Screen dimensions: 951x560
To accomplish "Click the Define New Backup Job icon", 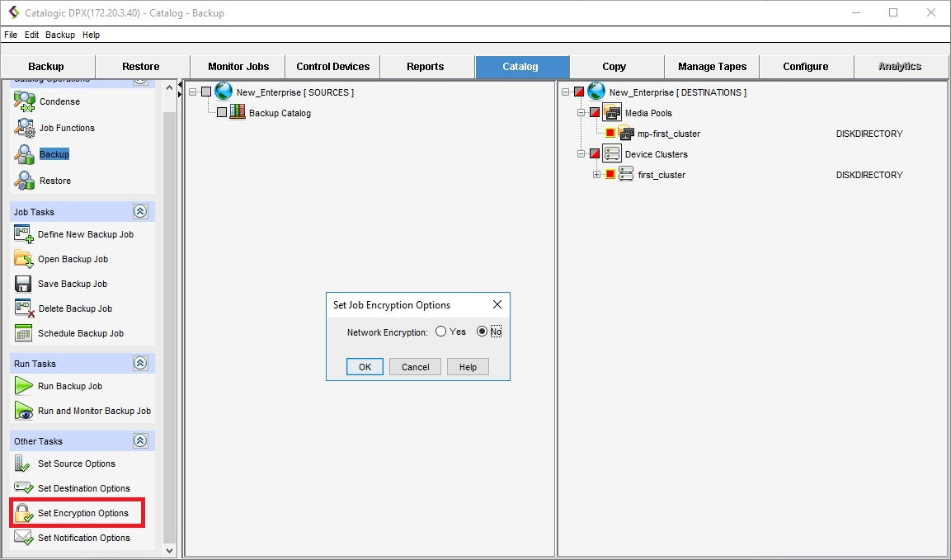I will (24, 234).
